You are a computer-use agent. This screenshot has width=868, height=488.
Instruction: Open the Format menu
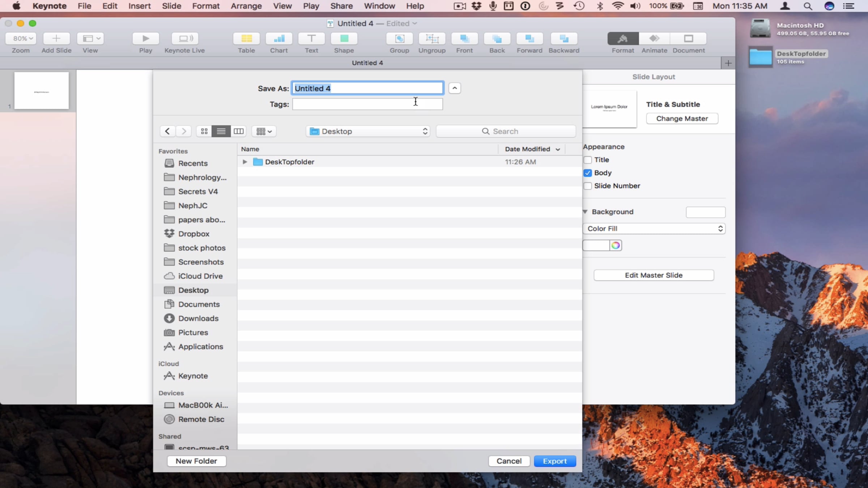pyautogui.click(x=206, y=6)
